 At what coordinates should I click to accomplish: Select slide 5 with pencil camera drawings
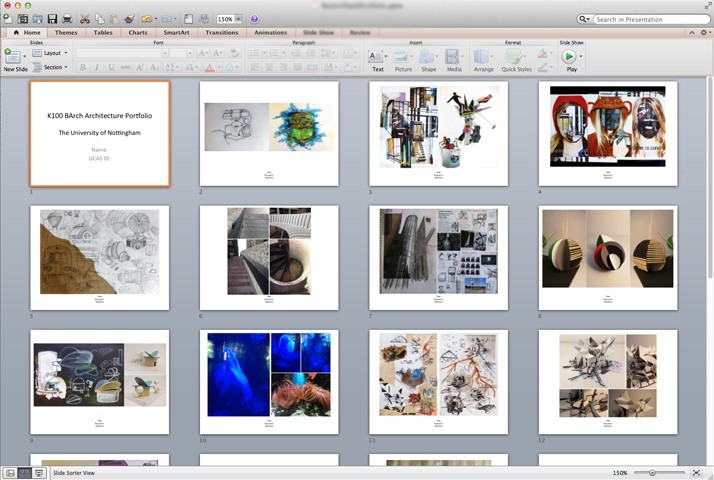100,258
